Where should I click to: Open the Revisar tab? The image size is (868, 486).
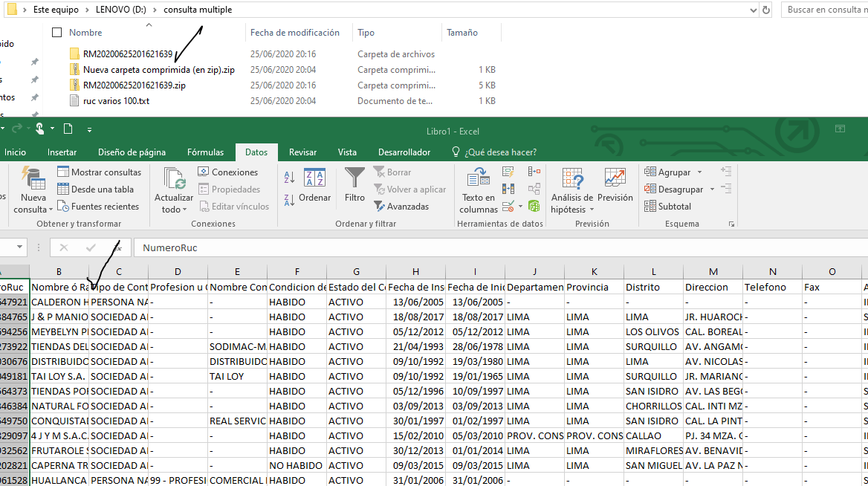(x=302, y=152)
